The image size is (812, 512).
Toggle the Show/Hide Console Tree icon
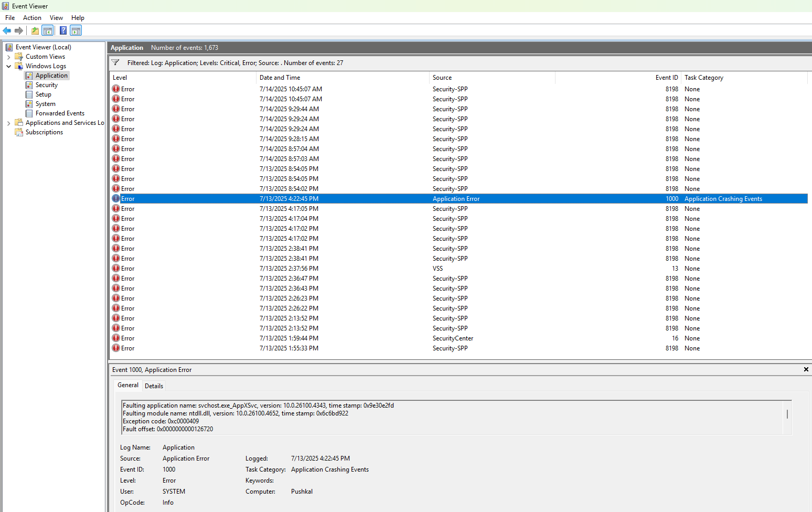[x=48, y=30]
